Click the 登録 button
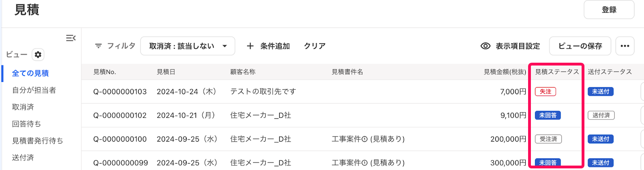The image size is (644, 170). click(x=609, y=10)
